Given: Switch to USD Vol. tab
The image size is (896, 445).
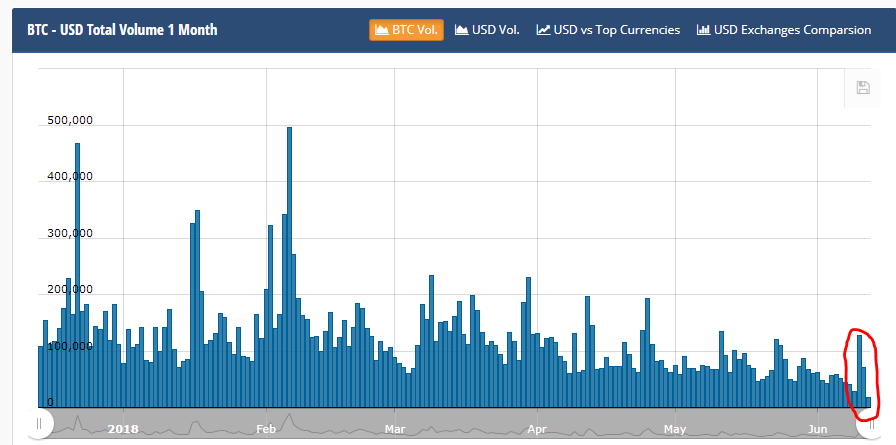Looking at the screenshot, I should point(487,30).
